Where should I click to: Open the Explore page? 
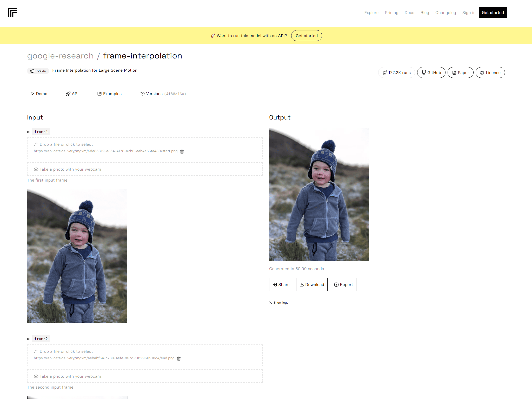pos(371,12)
